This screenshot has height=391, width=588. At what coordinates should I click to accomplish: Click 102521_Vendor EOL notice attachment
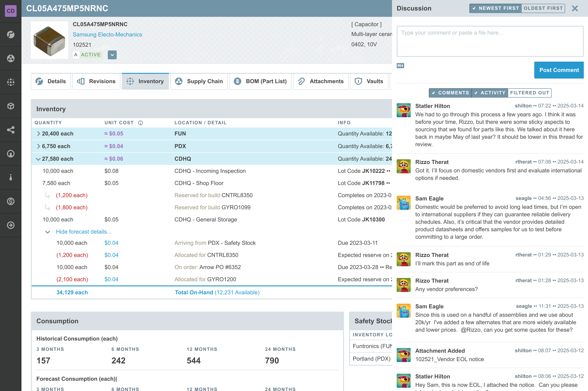coord(449,359)
